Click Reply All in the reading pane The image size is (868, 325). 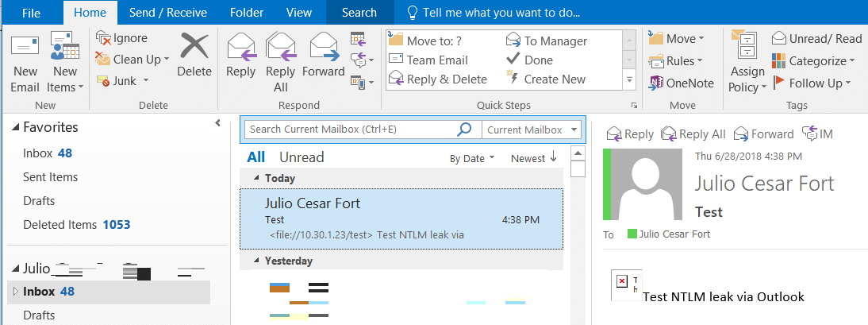pos(693,134)
